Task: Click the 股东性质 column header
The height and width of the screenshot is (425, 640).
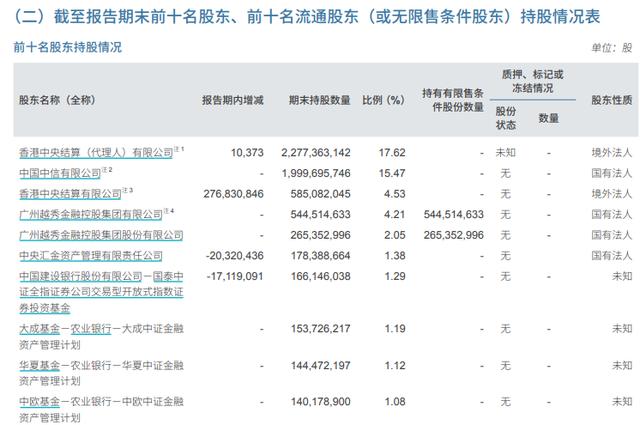Action: 611,100
